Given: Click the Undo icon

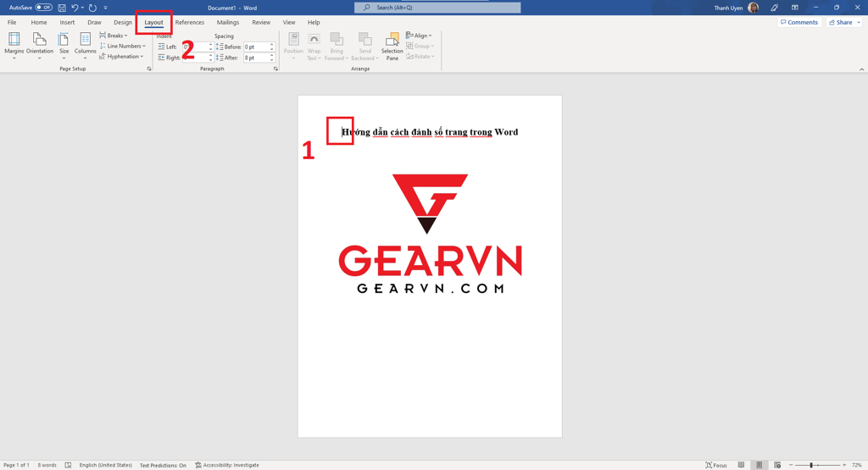Looking at the screenshot, I should point(75,8).
